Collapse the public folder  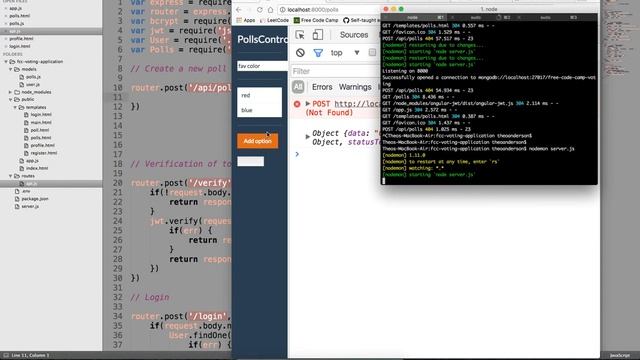(11, 100)
